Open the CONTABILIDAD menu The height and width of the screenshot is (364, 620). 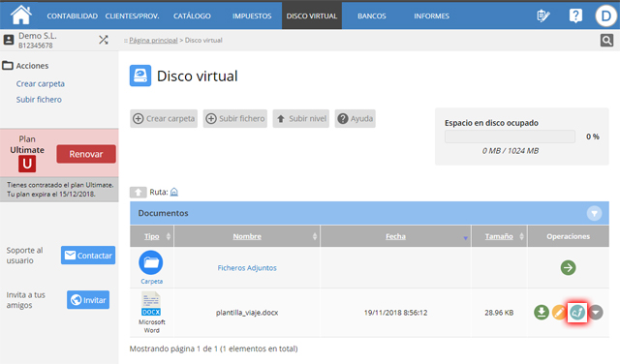[x=72, y=15]
